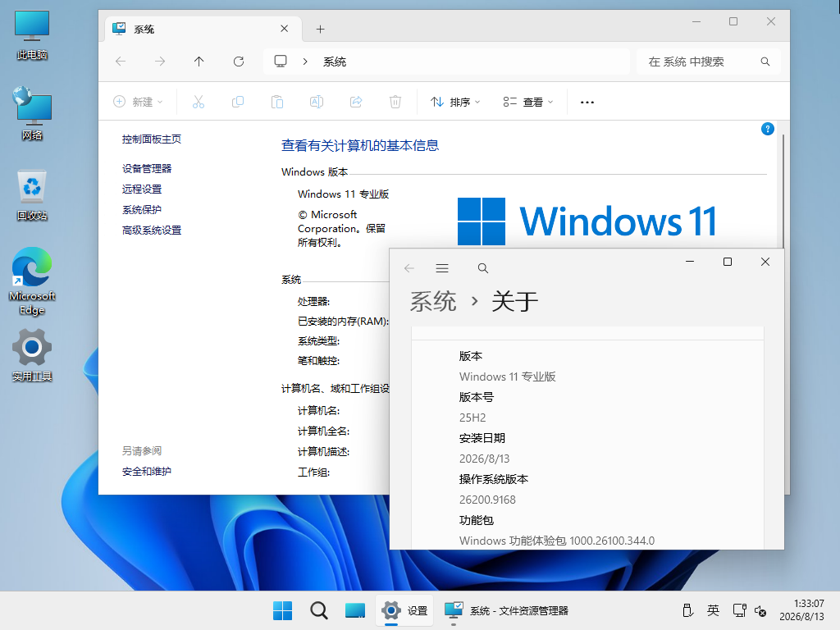
Task: Open the Network desktop icon
Action: pyautogui.click(x=32, y=113)
